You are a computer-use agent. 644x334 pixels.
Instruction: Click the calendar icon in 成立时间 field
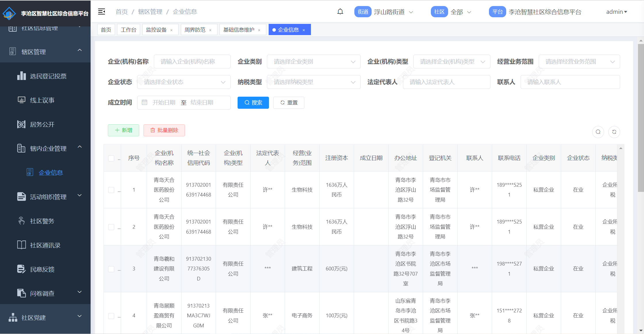click(144, 102)
